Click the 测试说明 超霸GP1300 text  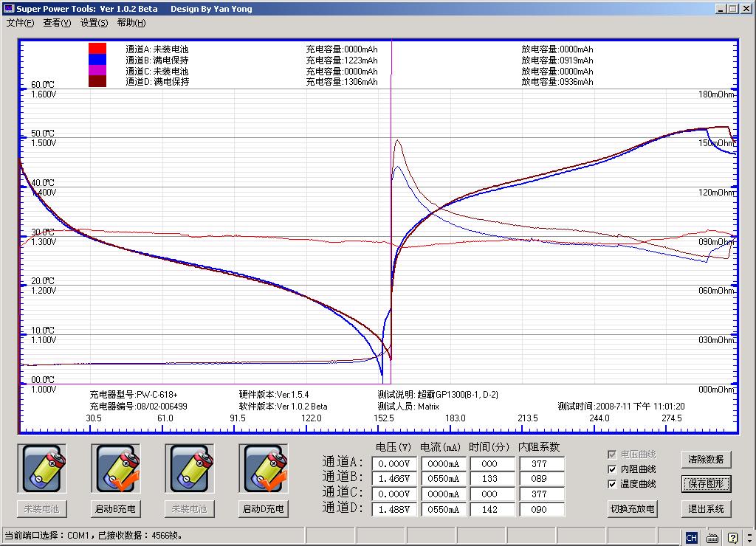point(438,394)
